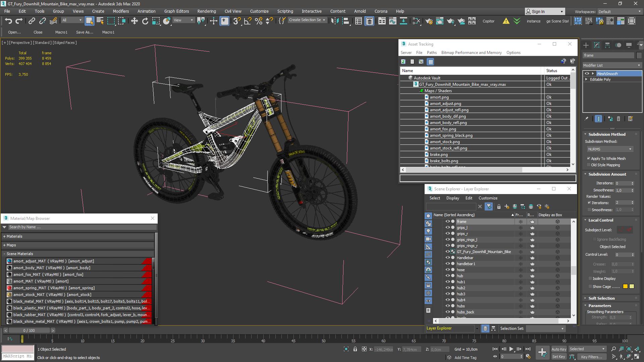644x362 pixels.
Task: Open the Workspaces Default dropdown
Action: tap(619, 11)
